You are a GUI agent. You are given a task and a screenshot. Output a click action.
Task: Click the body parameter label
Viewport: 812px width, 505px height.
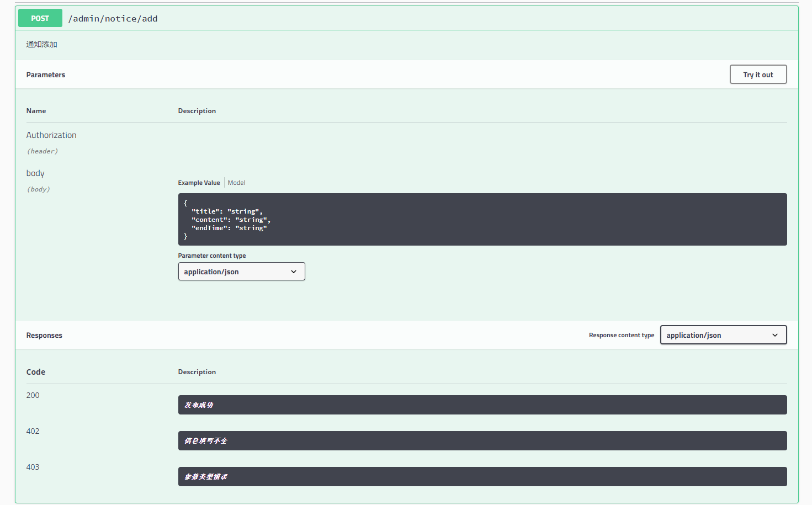[35, 173]
